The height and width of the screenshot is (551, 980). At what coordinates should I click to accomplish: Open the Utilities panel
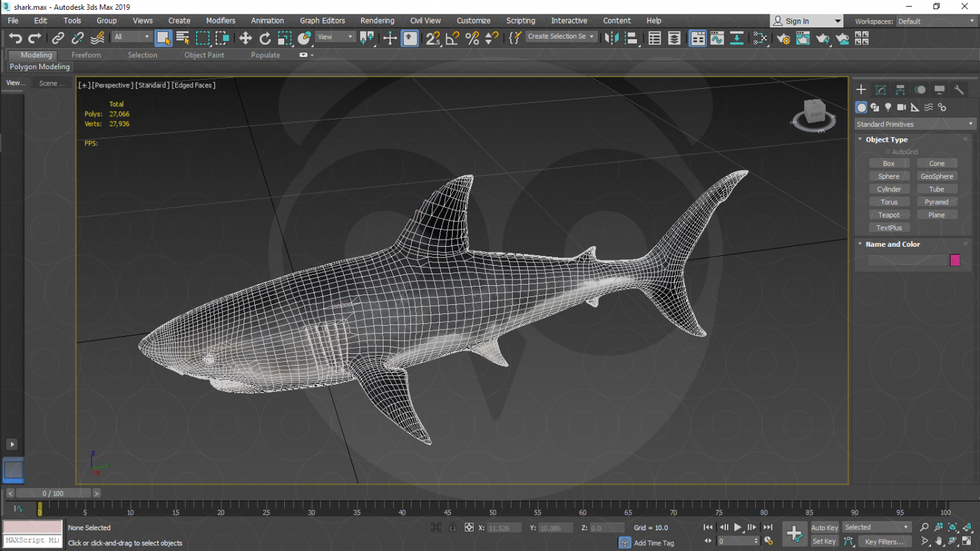(x=959, y=89)
